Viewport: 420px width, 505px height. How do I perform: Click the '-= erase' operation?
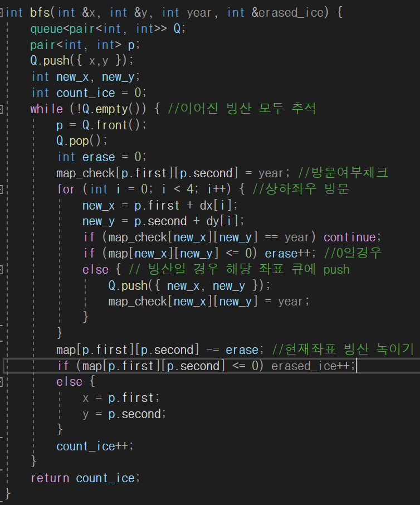pos(232,350)
